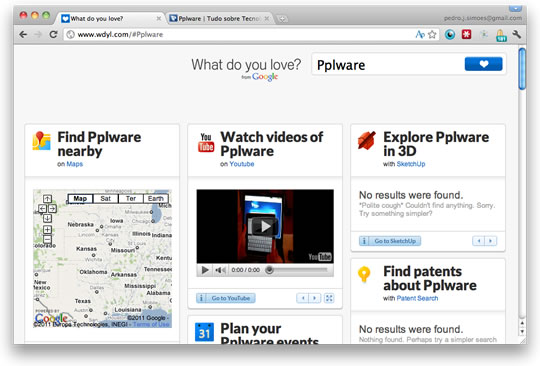Zoom out the map with the minus
Image resolution: width=540 pixels, height=366 pixels.
coord(48,239)
